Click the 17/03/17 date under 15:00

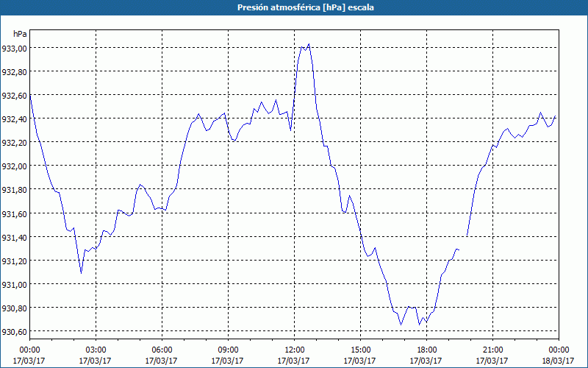click(360, 361)
